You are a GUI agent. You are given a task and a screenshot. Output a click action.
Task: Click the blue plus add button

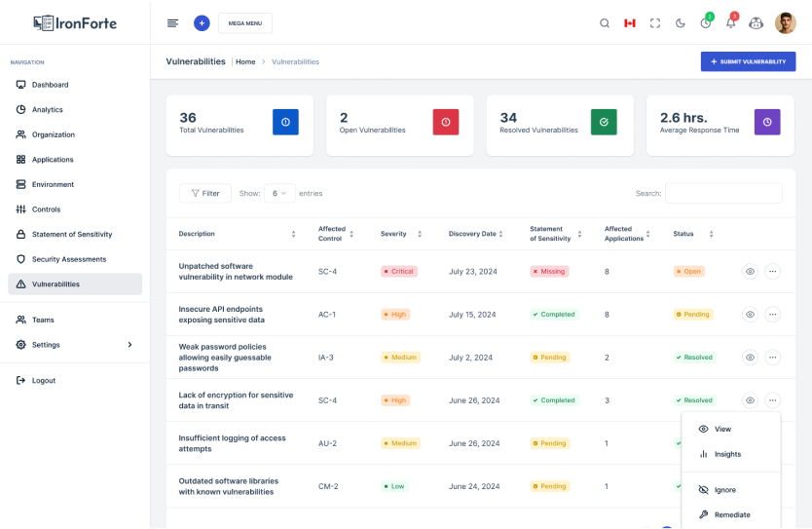(x=202, y=23)
